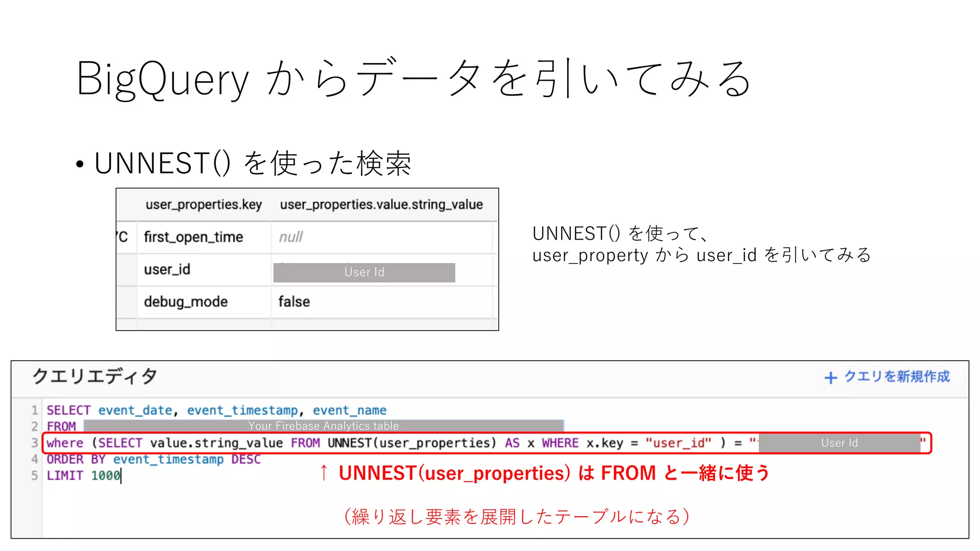The image size is (980, 551).
Task: Click the user_properties.key column header
Action: (204, 205)
